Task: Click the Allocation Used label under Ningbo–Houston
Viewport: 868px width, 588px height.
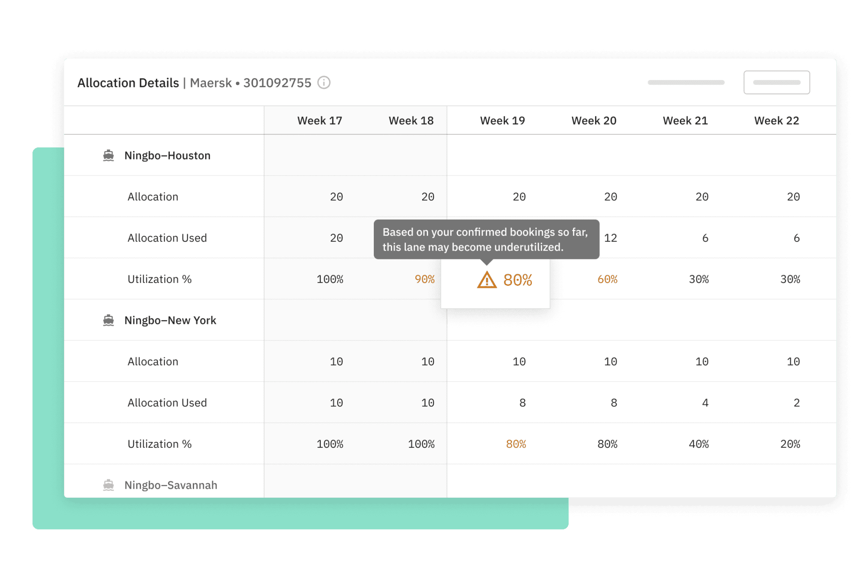Action: click(167, 238)
